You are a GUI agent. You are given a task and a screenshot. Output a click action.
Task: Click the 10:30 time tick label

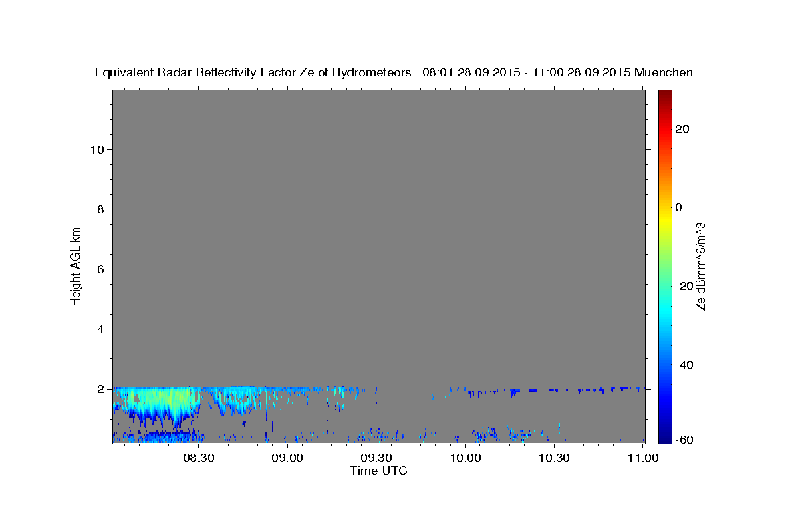(554, 458)
